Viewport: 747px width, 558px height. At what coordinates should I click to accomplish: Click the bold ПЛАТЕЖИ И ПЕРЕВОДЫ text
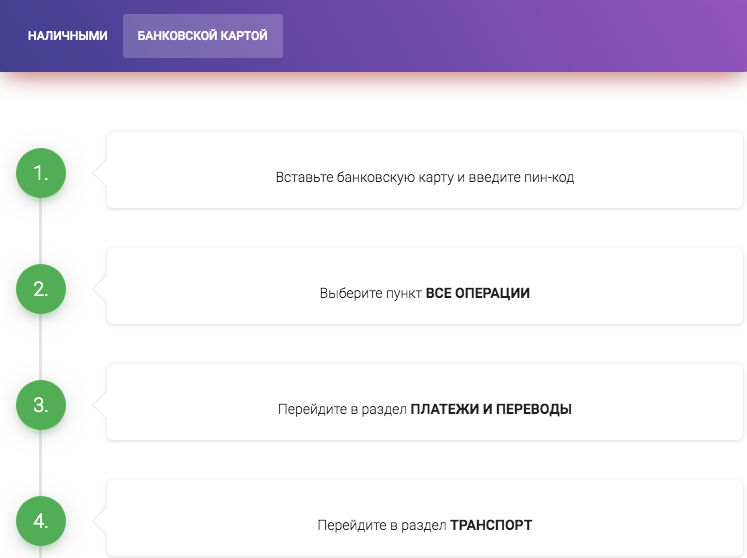click(x=491, y=410)
